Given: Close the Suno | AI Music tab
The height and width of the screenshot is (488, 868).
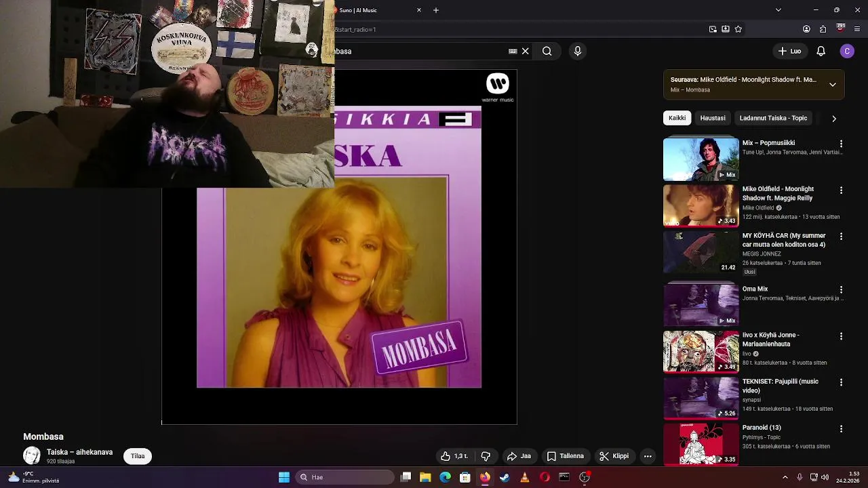Looking at the screenshot, I should coord(419,10).
